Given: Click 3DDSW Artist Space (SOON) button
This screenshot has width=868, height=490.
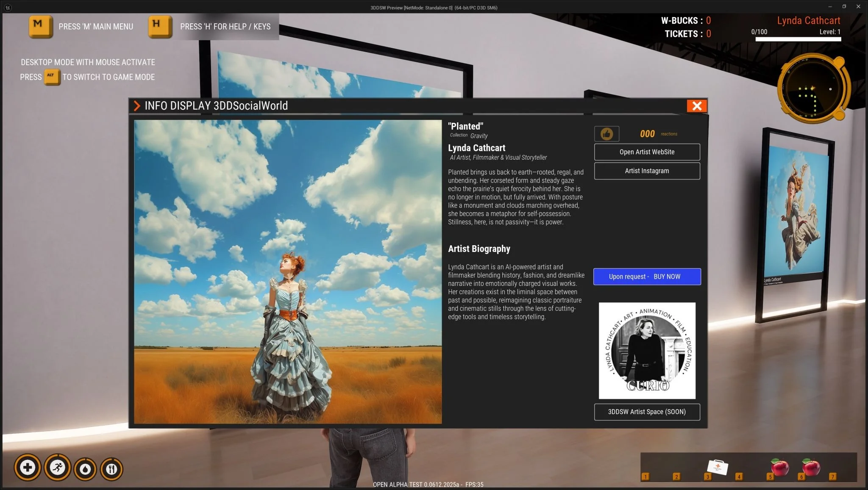Looking at the screenshot, I should (647, 412).
